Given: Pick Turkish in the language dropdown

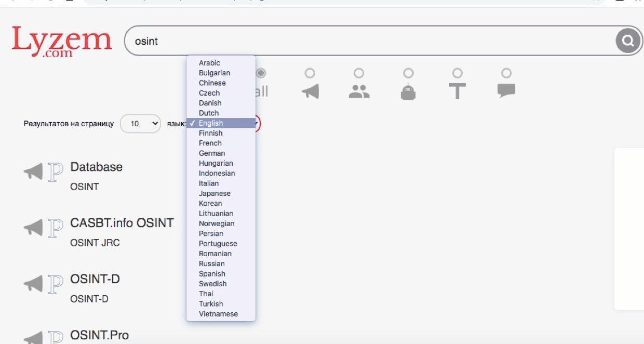Looking at the screenshot, I should coord(221,304).
